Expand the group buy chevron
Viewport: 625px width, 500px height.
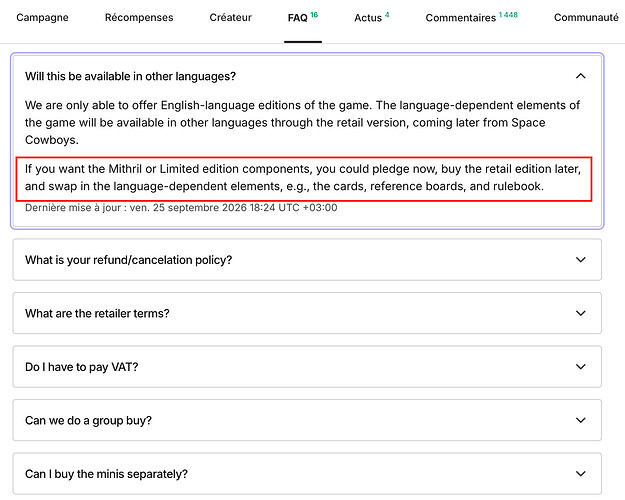click(x=581, y=420)
